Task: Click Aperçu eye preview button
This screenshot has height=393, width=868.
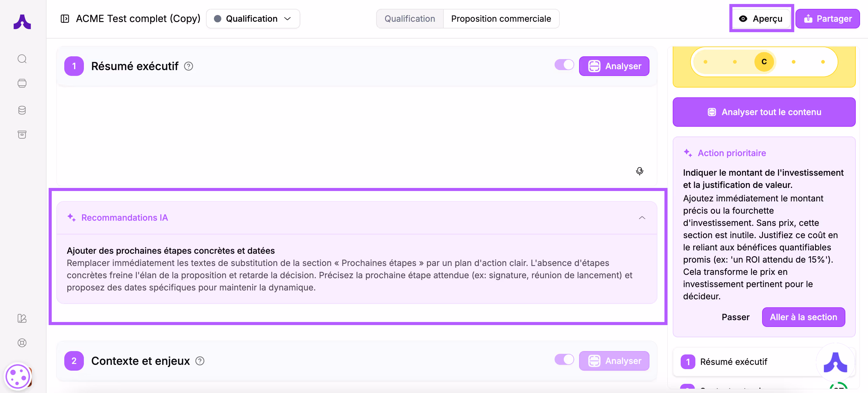Action: [761, 19]
